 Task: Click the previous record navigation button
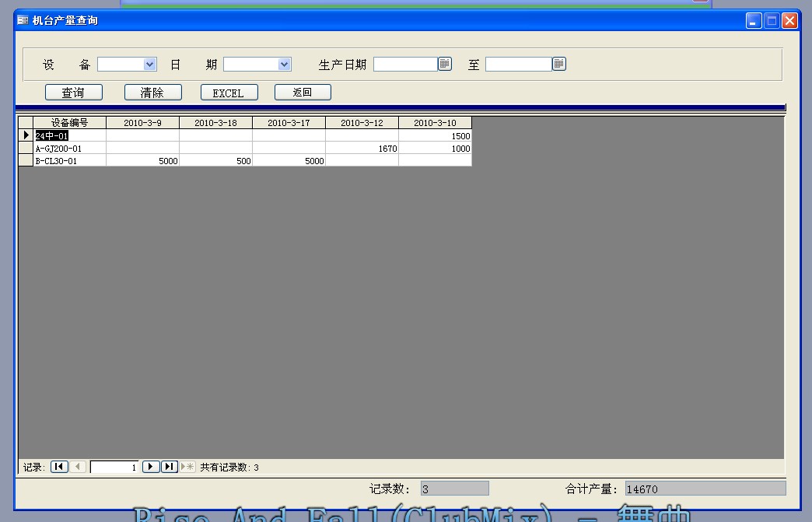(x=78, y=467)
